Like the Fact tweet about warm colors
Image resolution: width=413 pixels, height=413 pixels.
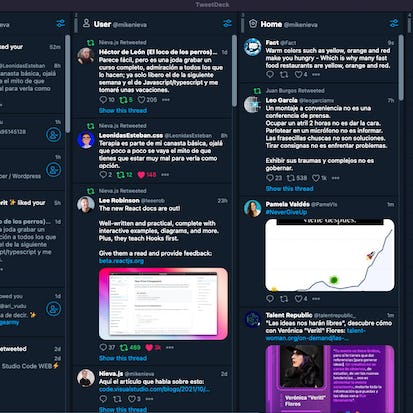point(298,75)
